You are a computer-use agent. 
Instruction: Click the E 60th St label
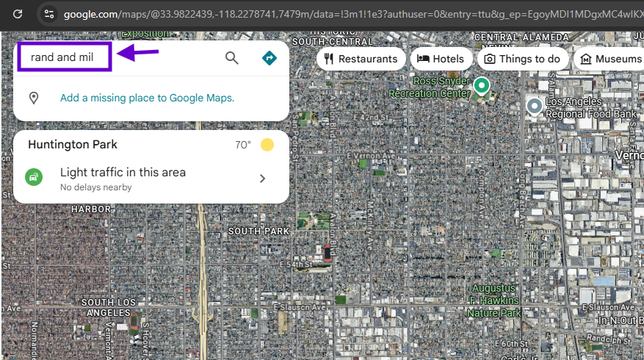tap(511, 343)
